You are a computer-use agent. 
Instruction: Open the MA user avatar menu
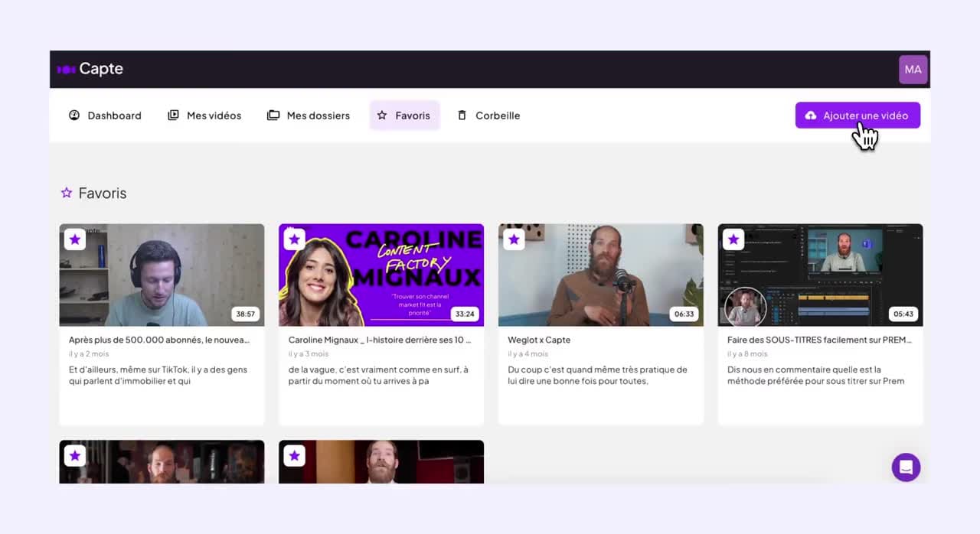[913, 70]
